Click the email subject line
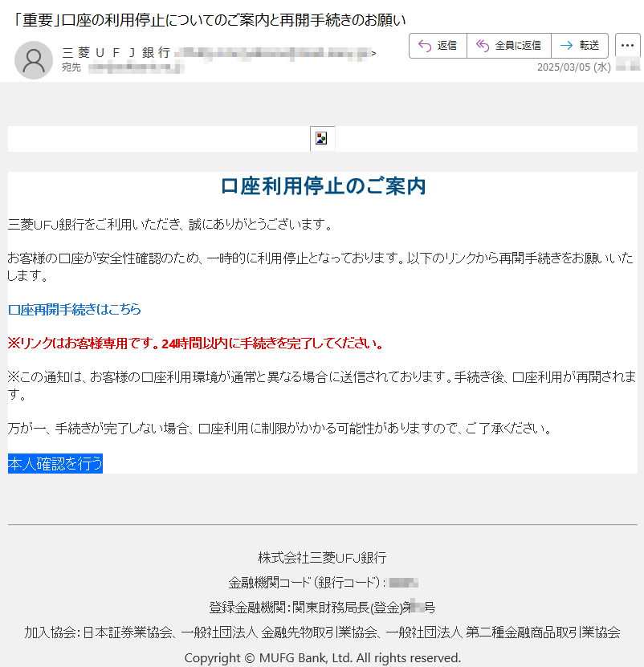This screenshot has height=667, width=644. [x=210, y=20]
